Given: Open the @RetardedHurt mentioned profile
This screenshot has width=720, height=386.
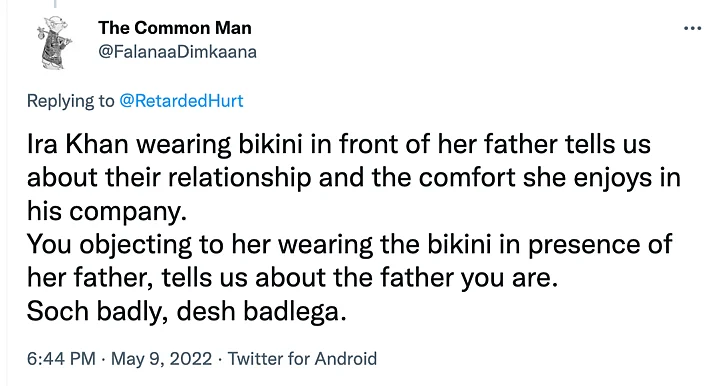Looking at the screenshot, I should pyautogui.click(x=181, y=101).
